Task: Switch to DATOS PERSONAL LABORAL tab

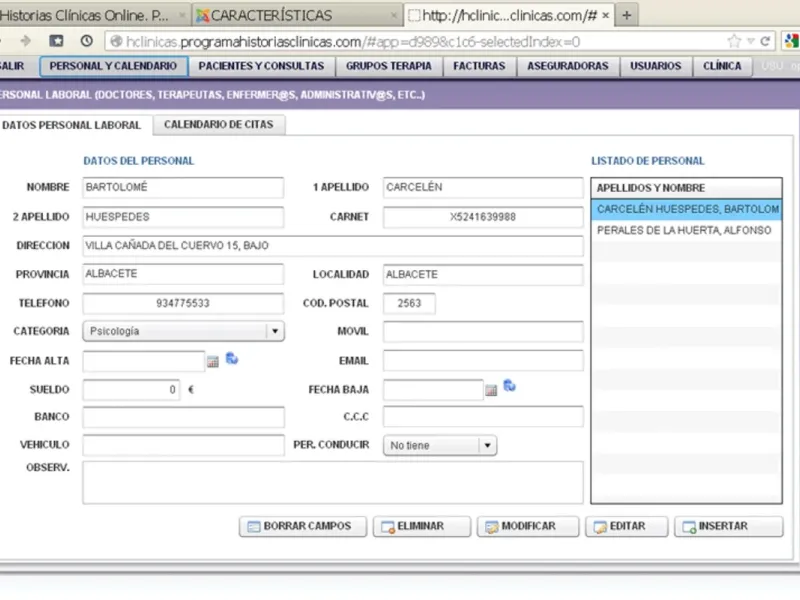Action: 71,126
